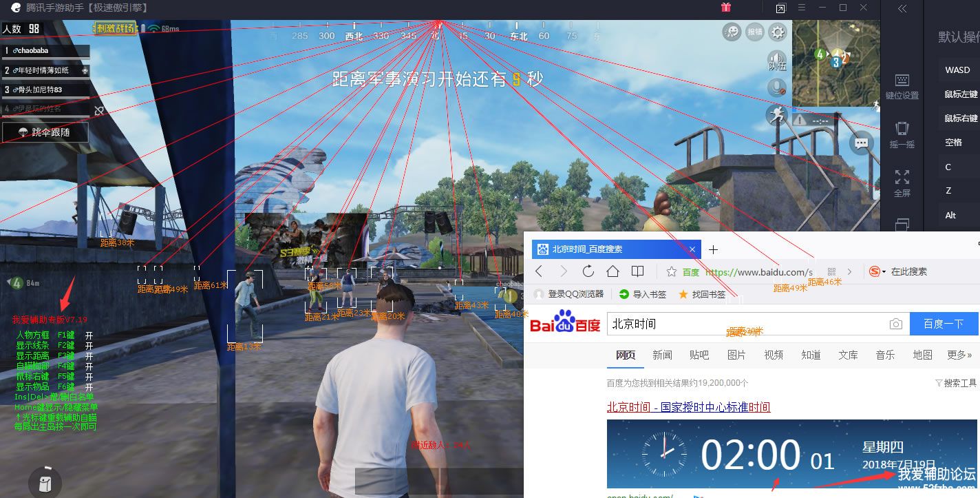Open the minimap in game

click(836, 63)
